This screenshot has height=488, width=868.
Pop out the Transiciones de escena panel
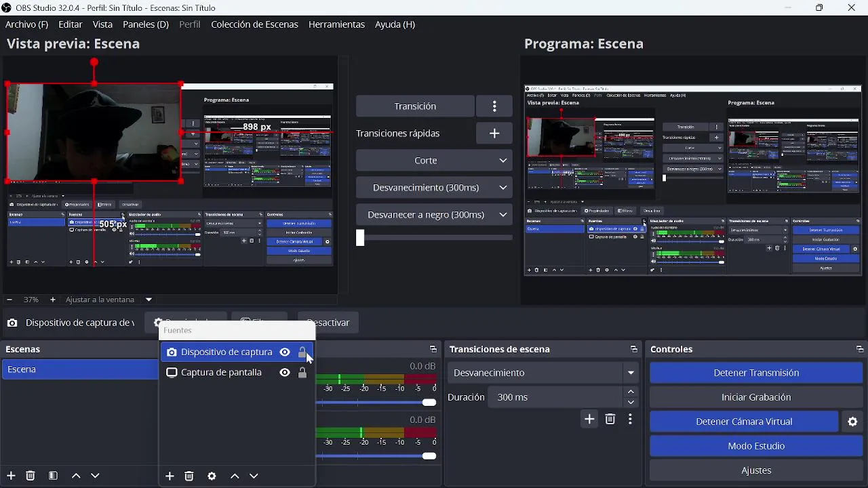(x=634, y=349)
